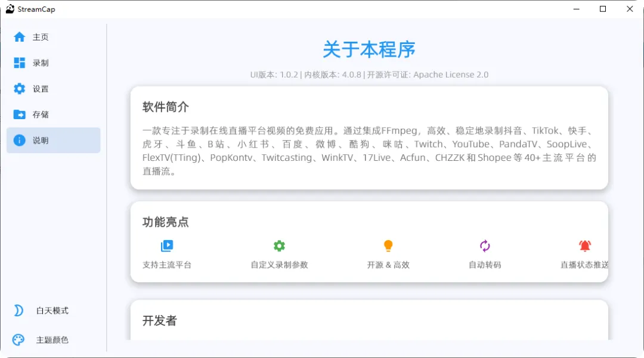
Task: Click the 开源 & 高效 lightbulb icon
Action: tap(388, 246)
